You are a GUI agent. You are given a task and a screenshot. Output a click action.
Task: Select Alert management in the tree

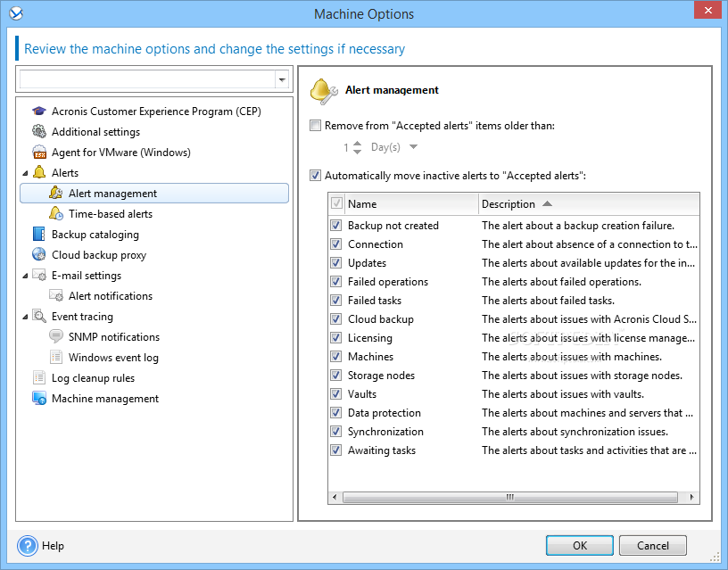tap(154, 193)
